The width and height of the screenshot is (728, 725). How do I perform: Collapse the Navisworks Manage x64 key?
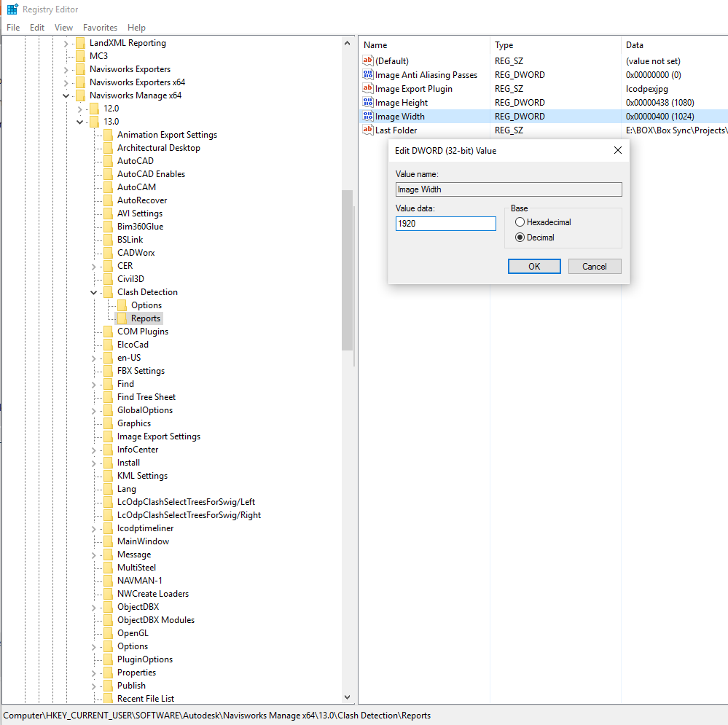tap(66, 95)
